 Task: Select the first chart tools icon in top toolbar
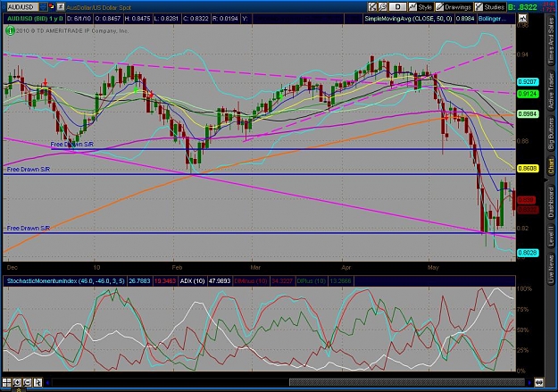pos(372,7)
